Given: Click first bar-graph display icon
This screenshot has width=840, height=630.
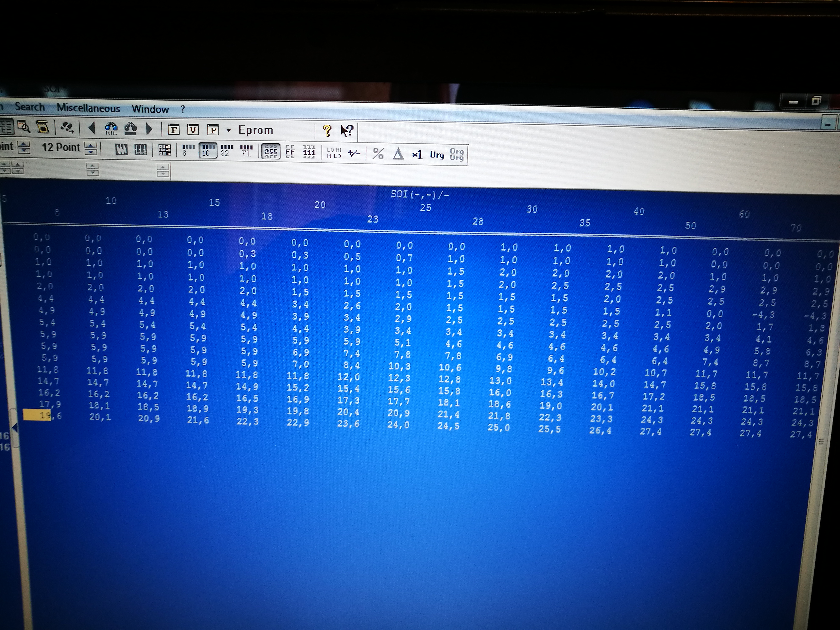Looking at the screenshot, I should (x=121, y=150).
